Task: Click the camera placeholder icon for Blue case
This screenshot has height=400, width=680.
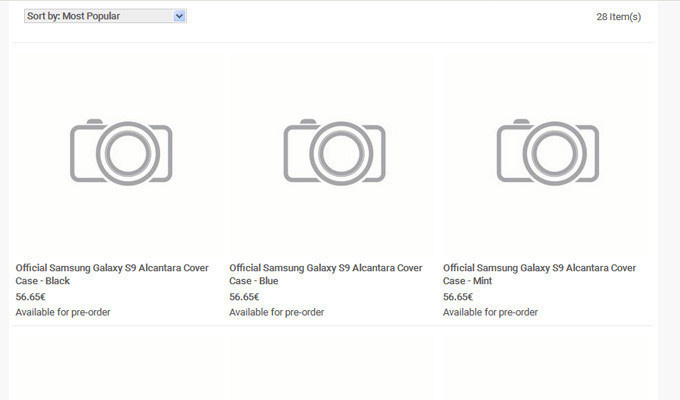Action: [334, 151]
